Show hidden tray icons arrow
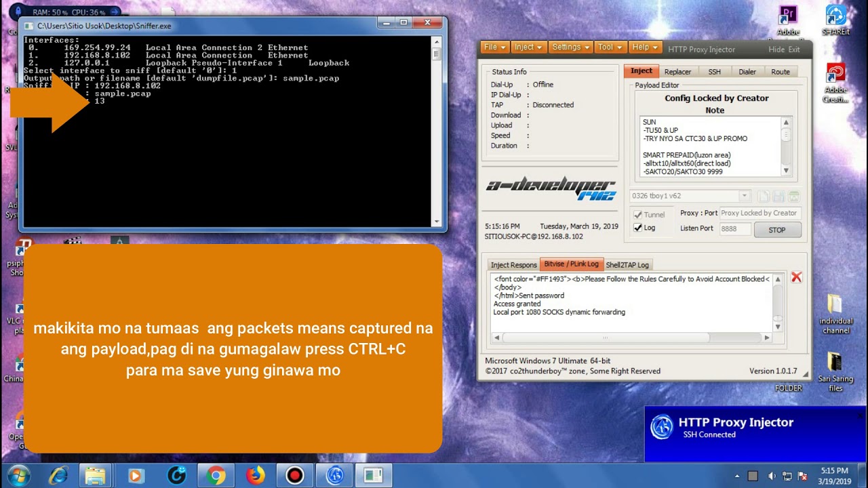Viewport: 868px width, 488px height. point(737,476)
